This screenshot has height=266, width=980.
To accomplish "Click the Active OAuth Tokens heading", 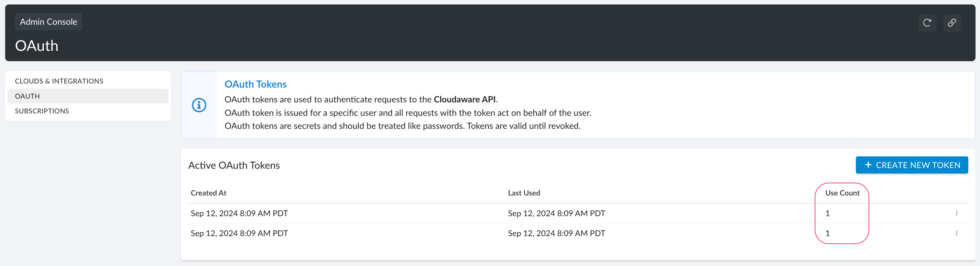I will tap(234, 165).
